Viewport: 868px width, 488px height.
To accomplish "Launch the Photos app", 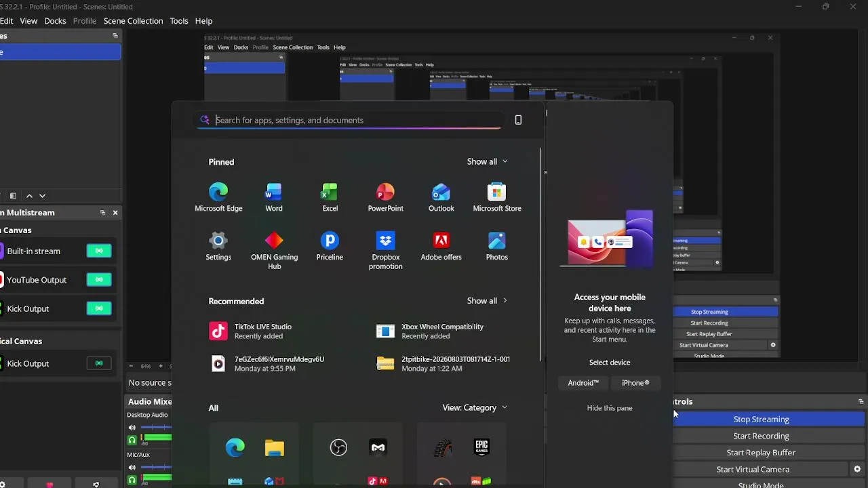I will pos(497,246).
